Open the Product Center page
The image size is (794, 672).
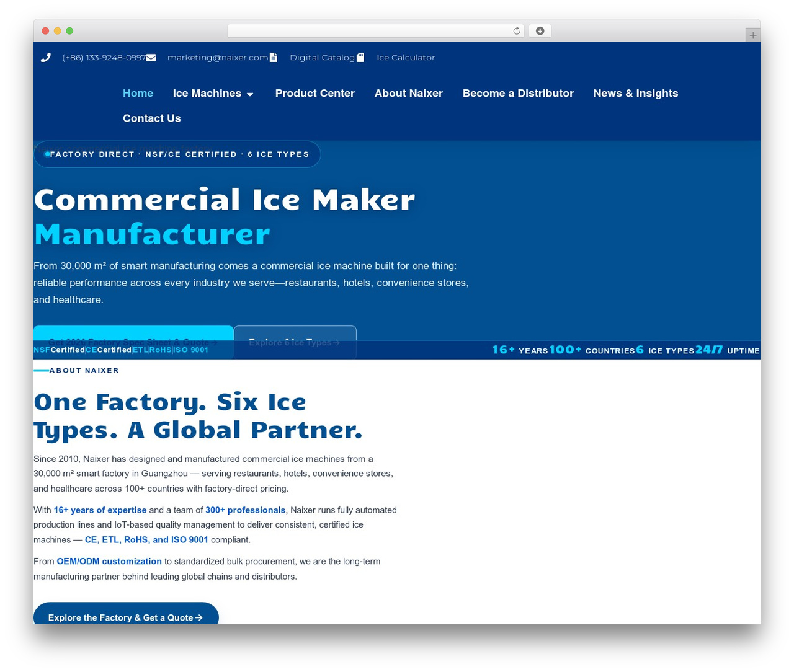click(x=314, y=93)
